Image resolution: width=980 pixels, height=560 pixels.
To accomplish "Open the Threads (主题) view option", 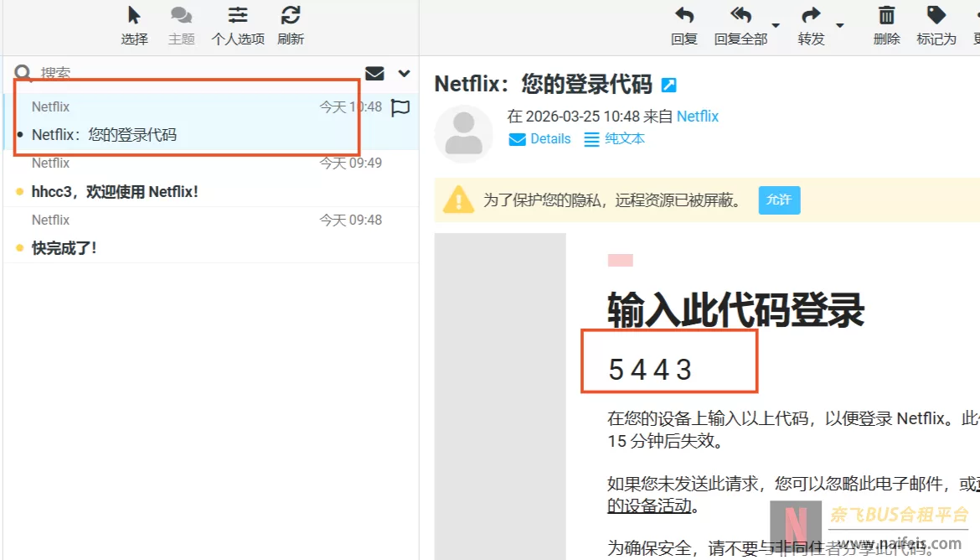I will 181,25.
